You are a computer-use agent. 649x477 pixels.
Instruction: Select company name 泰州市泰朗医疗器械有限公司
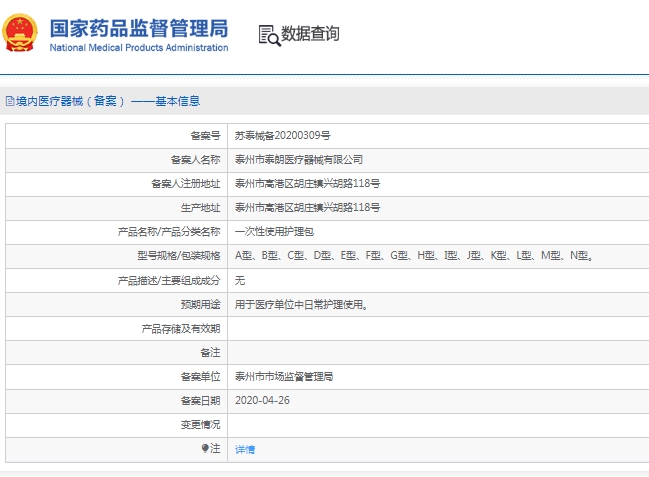click(299, 159)
